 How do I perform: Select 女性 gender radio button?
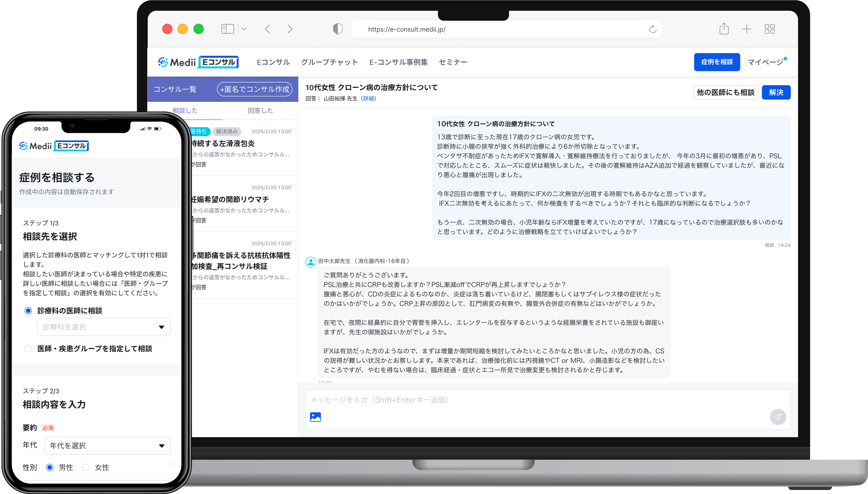coord(86,467)
